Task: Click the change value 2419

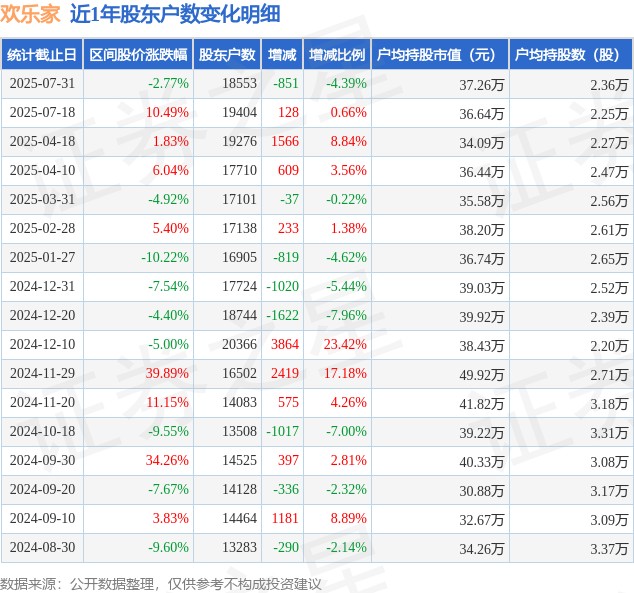Action: pyautogui.click(x=285, y=374)
